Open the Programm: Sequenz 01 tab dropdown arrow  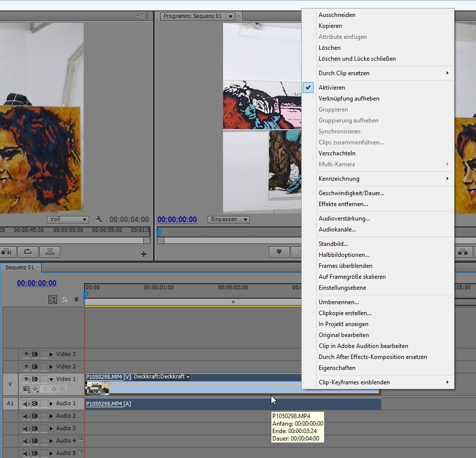[x=231, y=16]
